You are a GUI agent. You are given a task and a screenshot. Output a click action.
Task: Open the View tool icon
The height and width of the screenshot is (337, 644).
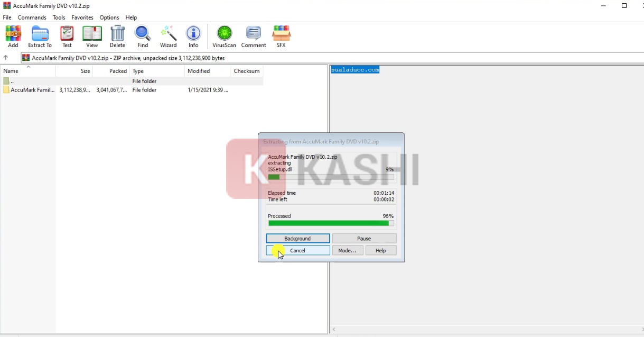tap(92, 36)
